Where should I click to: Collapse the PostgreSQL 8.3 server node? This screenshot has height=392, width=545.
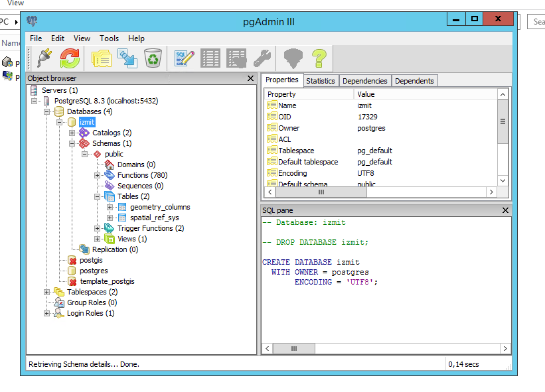tap(34, 101)
